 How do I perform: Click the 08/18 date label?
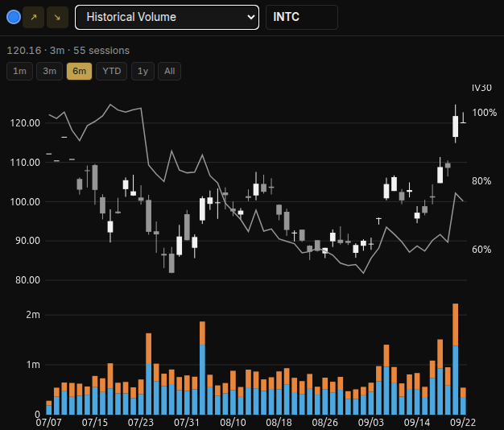point(279,422)
